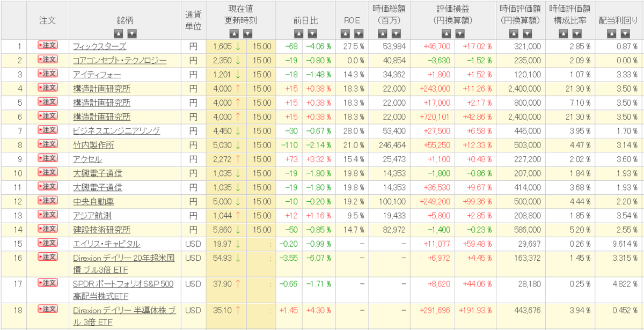644x330 pixels.
Task: Sort 銘柄 column ascending
Action: (119, 33)
